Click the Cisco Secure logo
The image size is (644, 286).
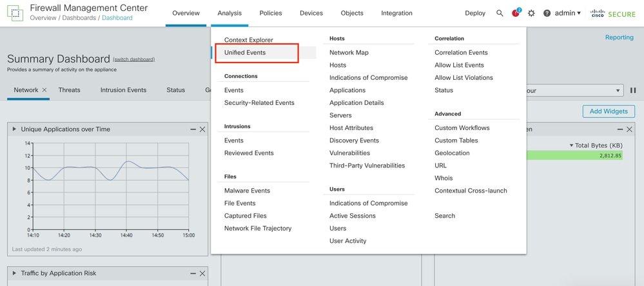(x=613, y=13)
